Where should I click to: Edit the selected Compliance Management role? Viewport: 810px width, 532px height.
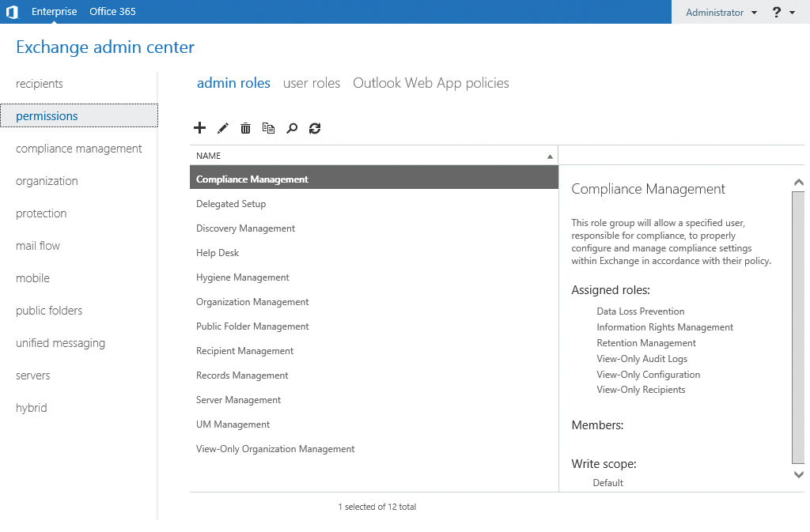223,127
